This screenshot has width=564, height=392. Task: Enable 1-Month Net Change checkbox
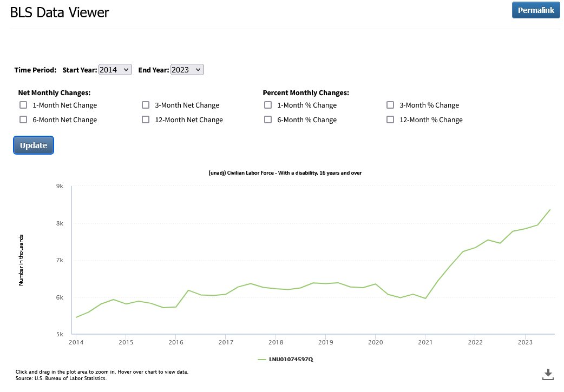23,105
